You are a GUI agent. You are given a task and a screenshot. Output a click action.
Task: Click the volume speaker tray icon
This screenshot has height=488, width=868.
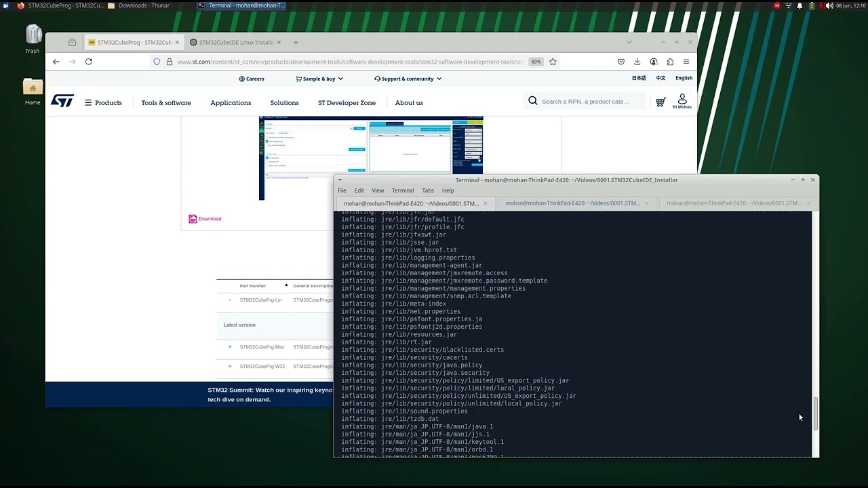pos(829,5)
